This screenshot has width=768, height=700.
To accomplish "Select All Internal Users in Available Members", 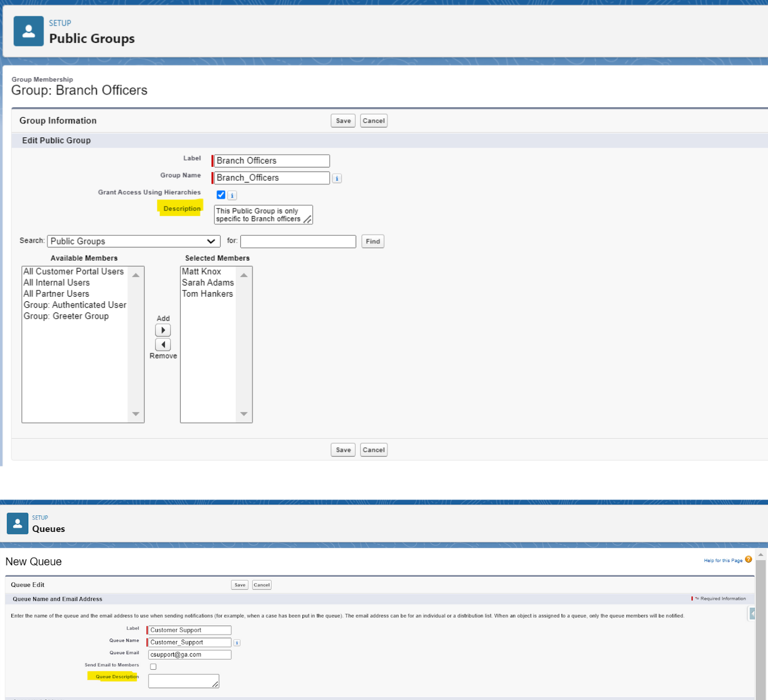I will [x=57, y=283].
